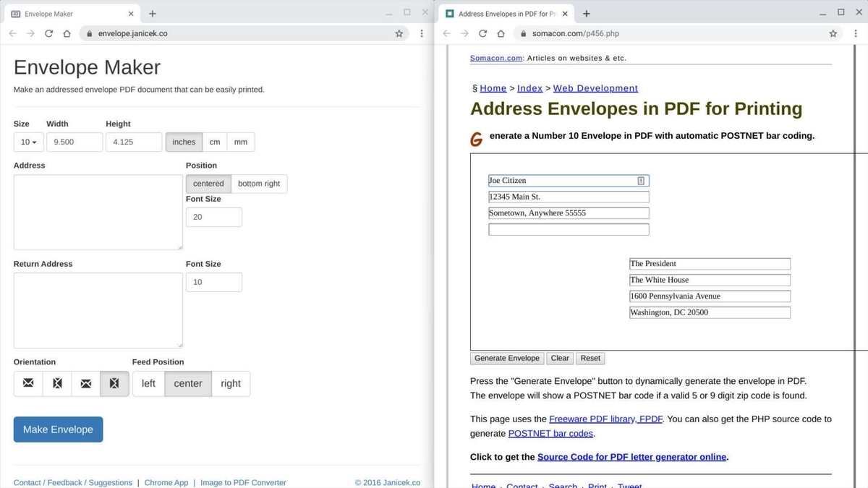Image resolution: width=868 pixels, height=488 pixels.
Task: Change feed position to left
Action: pos(148,383)
